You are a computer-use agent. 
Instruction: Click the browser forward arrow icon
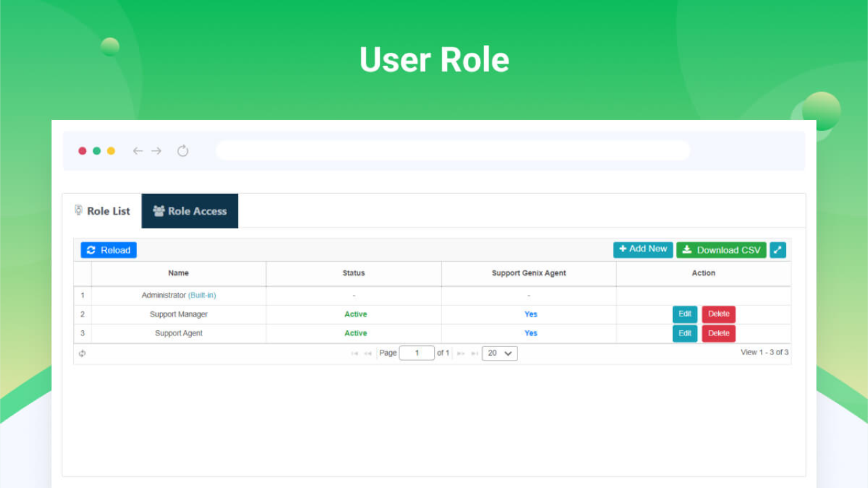(x=157, y=151)
